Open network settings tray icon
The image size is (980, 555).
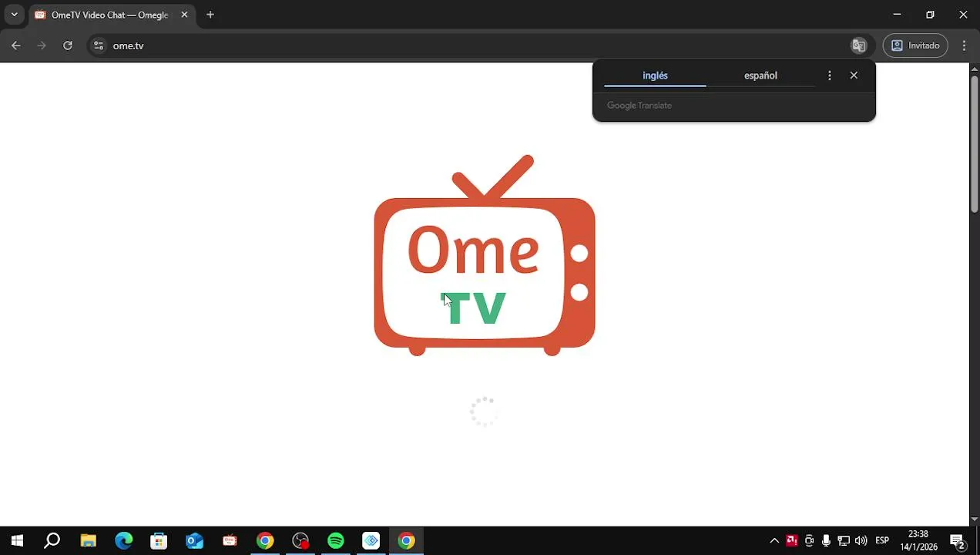[844, 540]
